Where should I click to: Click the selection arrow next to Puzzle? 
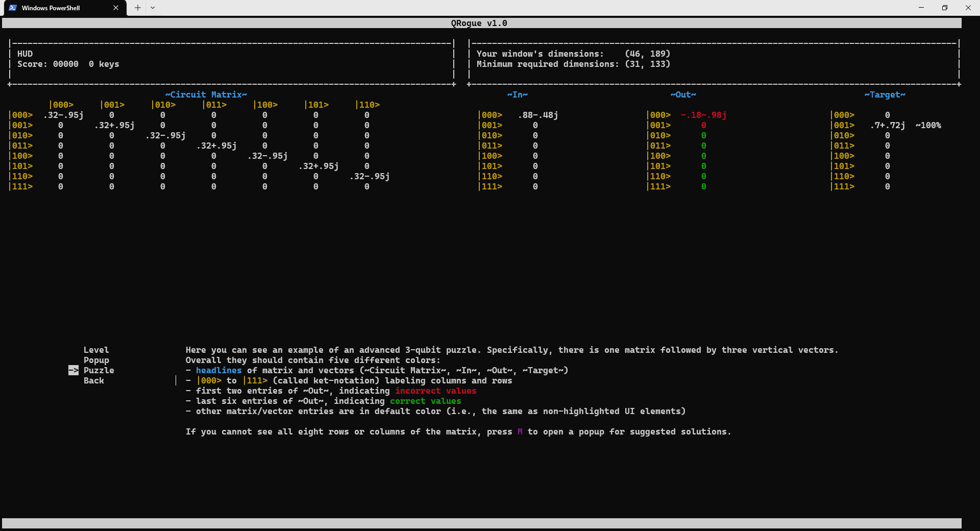[x=73, y=370]
